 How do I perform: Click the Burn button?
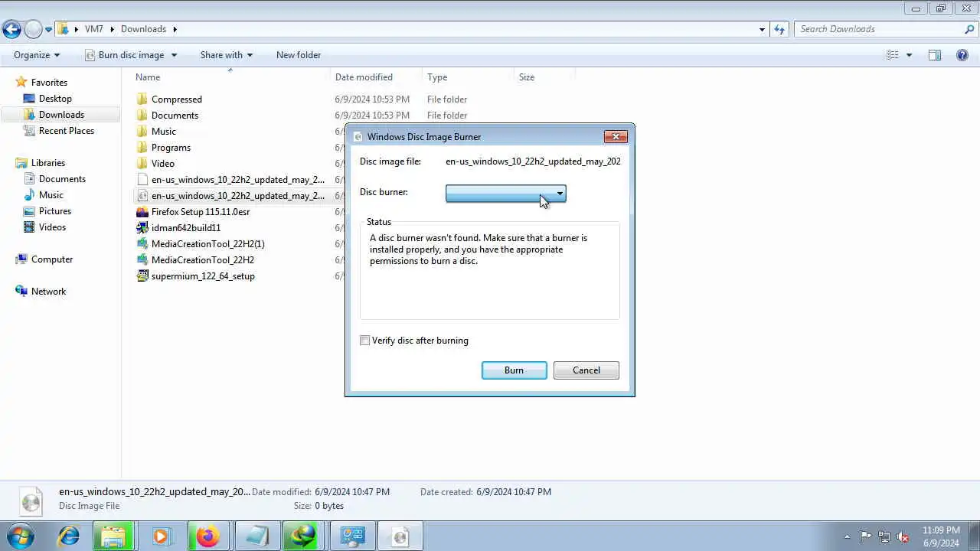pyautogui.click(x=514, y=370)
